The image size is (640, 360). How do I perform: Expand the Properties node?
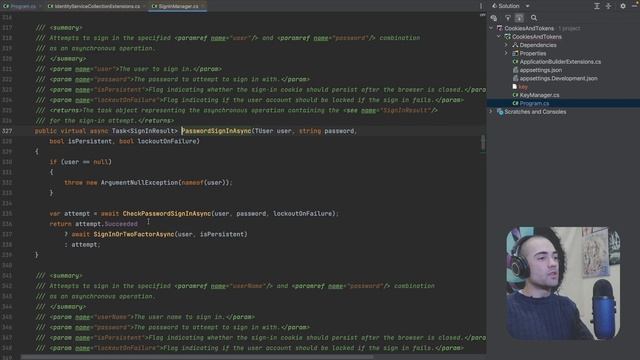[507, 53]
